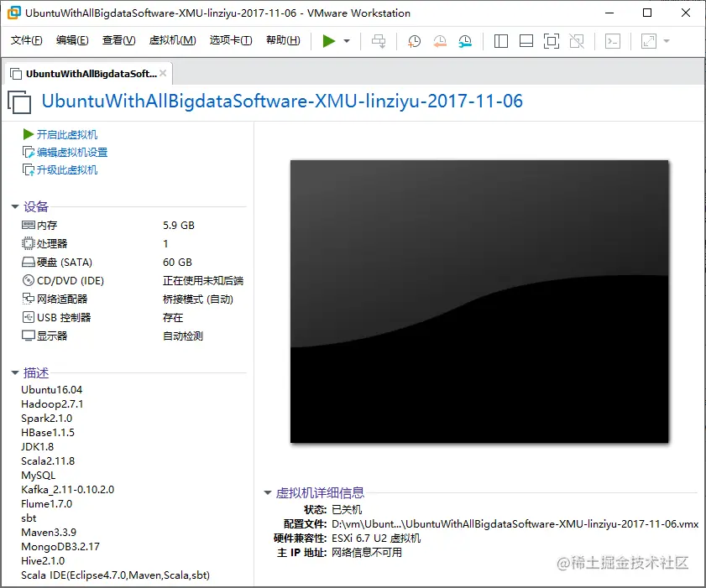Click the 60 GB disk value
The height and width of the screenshot is (588, 706).
tap(177, 262)
